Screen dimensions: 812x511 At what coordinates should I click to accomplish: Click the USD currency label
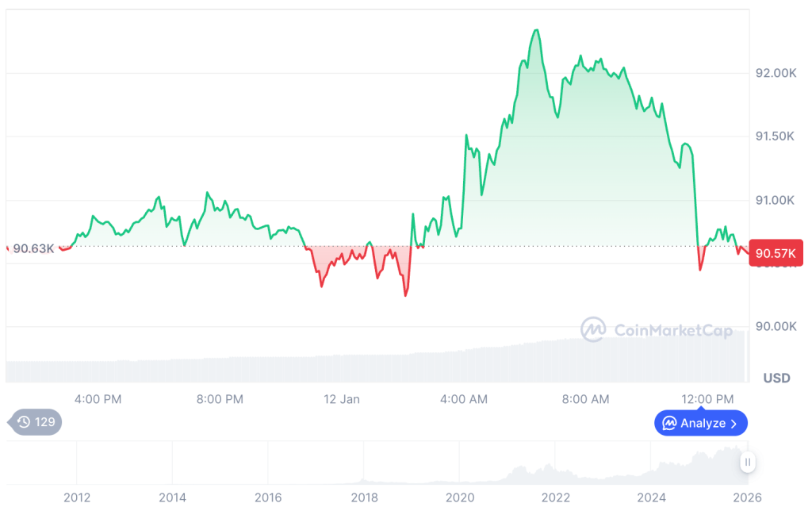coord(776,378)
